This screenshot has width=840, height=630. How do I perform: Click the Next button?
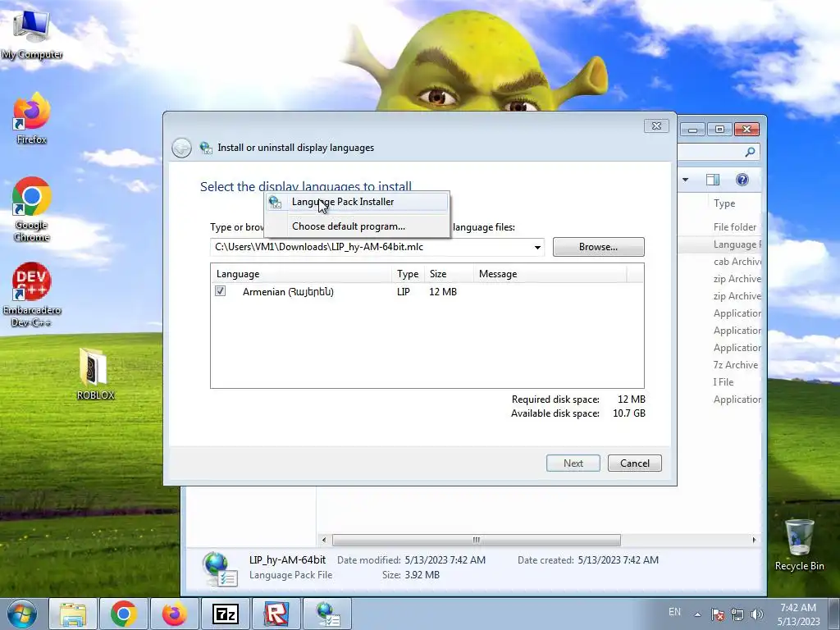[573, 463]
